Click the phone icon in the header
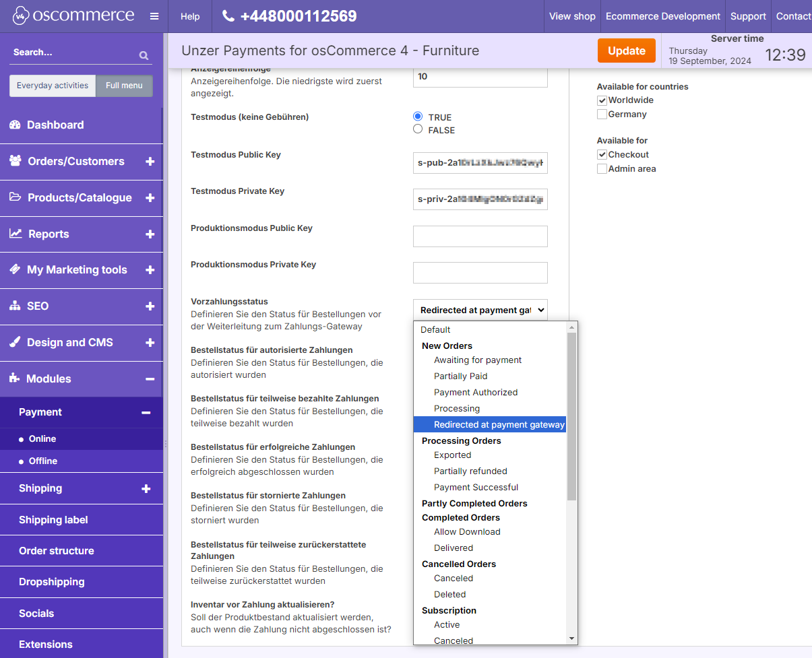The image size is (812, 658). click(x=228, y=16)
